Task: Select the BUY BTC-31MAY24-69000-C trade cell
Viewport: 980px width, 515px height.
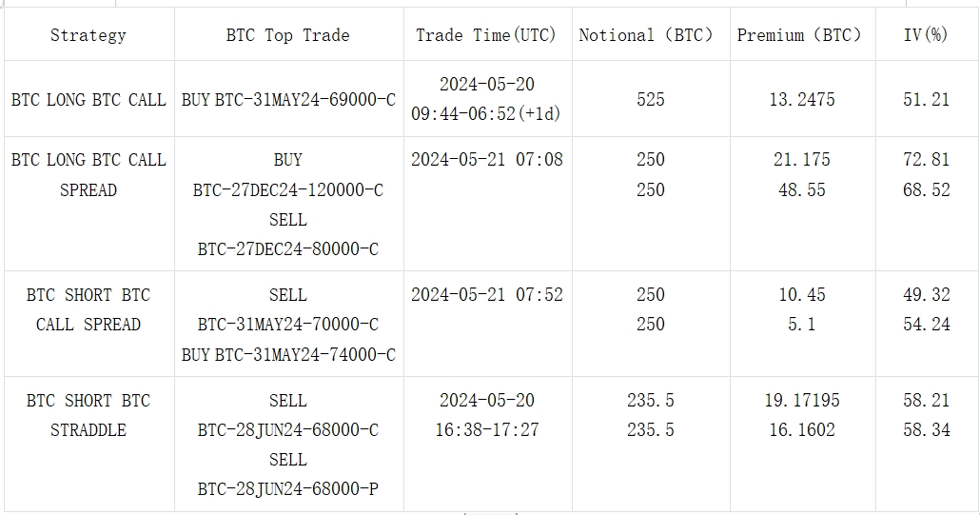Action: pyautogui.click(x=288, y=99)
